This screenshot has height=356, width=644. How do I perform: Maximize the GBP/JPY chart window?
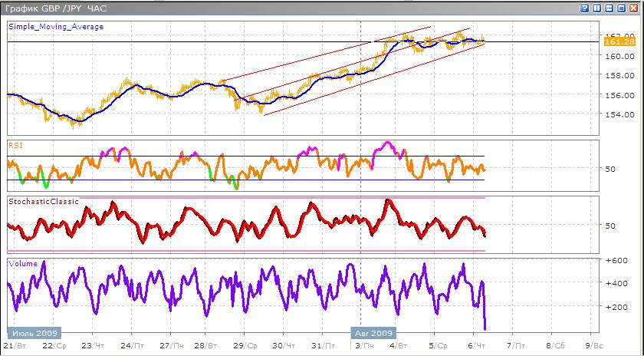(622, 8)
